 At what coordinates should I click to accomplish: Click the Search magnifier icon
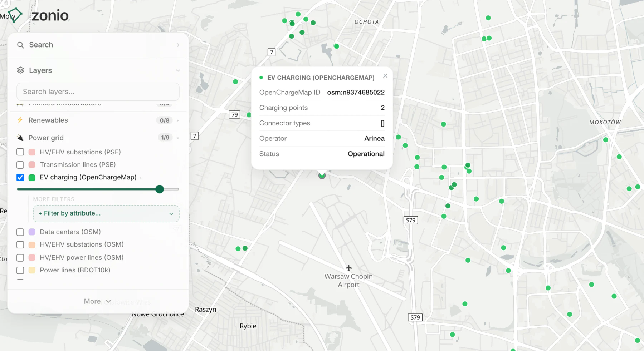pos(21,45)
